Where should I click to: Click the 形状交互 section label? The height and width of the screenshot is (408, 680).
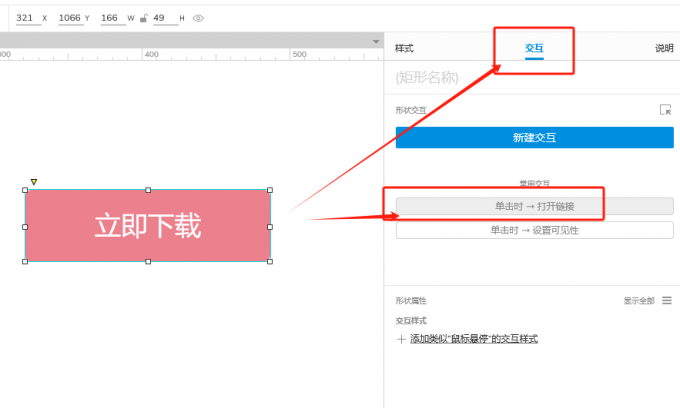coord(411,110)
